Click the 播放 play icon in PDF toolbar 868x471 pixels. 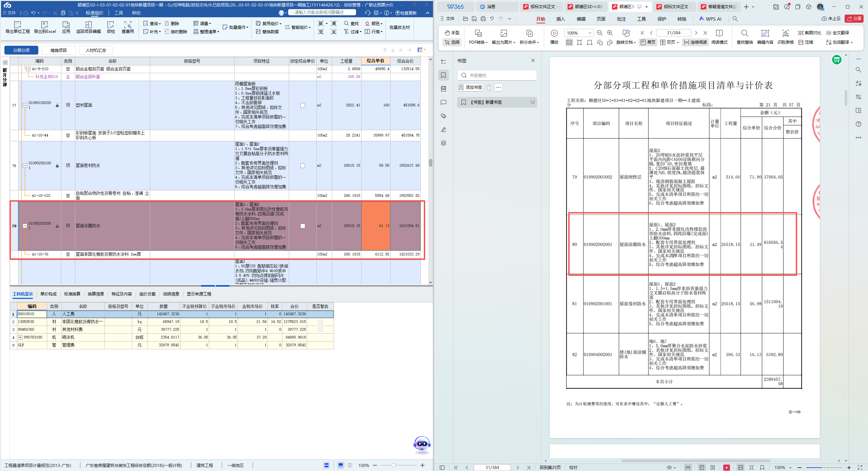(x=554, y=33)
